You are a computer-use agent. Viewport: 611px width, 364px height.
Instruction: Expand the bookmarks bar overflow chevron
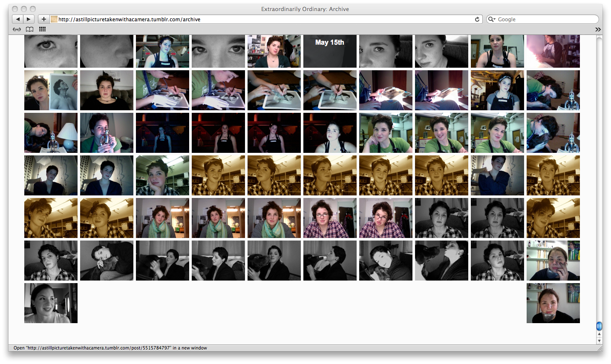(x=598, y=29)
